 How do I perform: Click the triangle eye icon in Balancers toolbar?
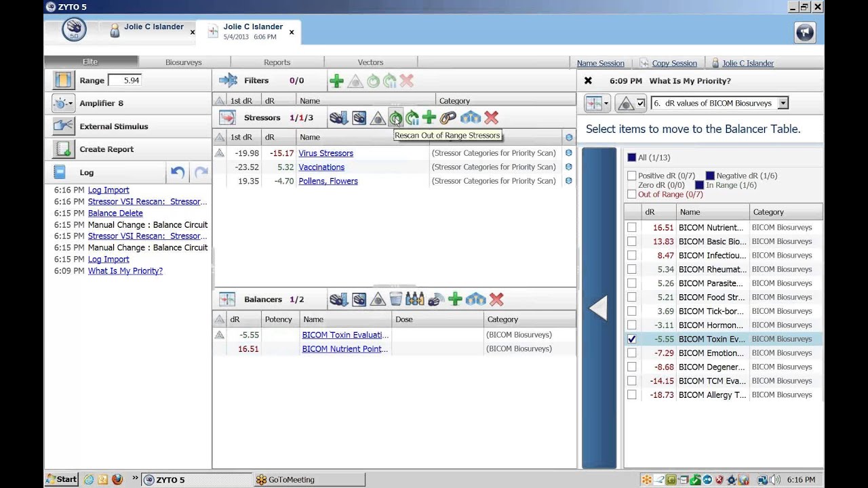[x=378, y=300]
